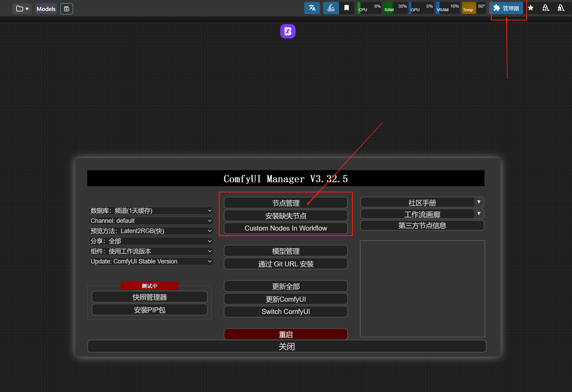Image resolution: width=572 pixels, height=392 pixels.
Task: Click the Temp temperature monitor
Action: pyautogui.click(x=474, y=8)
